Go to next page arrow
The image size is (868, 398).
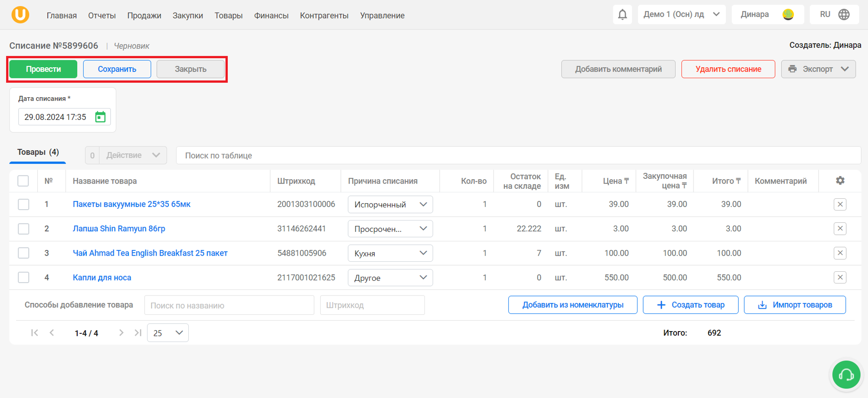[121, 333]
